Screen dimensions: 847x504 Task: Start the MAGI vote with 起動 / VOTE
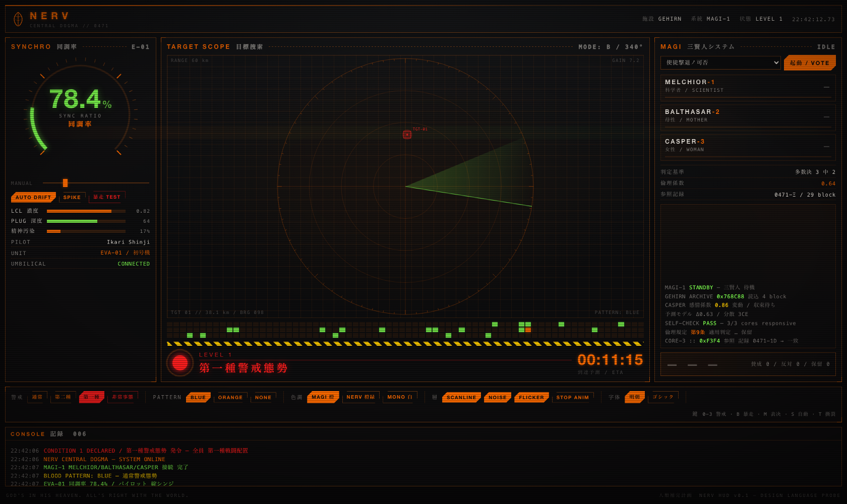[x=810, y=63]
